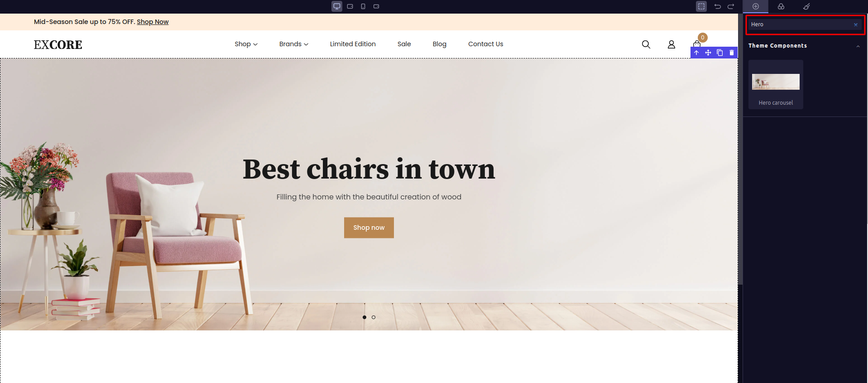868x383 pixels.
Task: Select the second carousel slide dot
Action: click(374, 317)
